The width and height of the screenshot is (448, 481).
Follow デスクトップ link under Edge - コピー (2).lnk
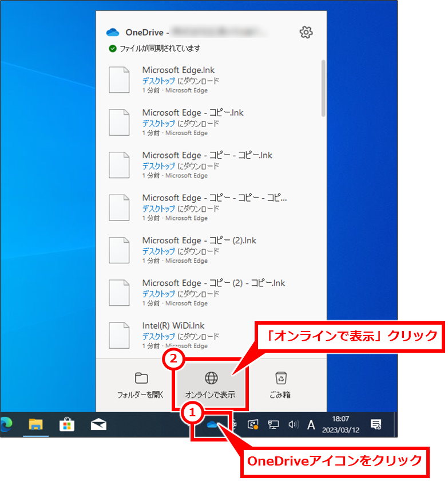tap(158, 251)
